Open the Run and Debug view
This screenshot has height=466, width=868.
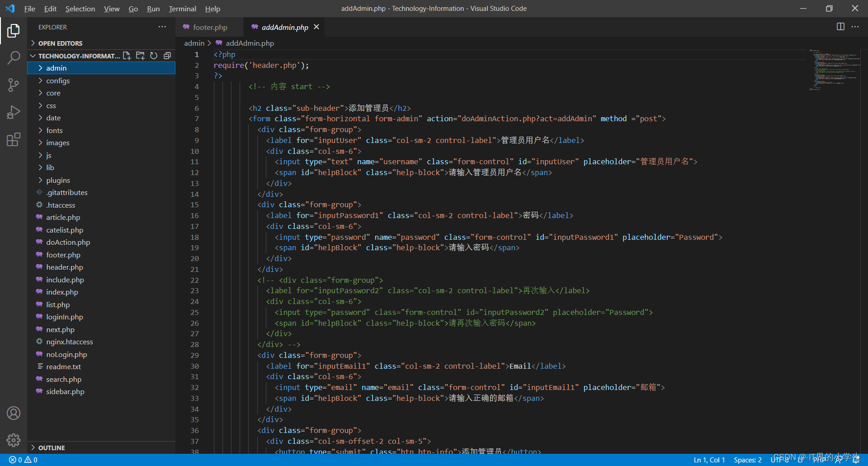pos(14,112)
